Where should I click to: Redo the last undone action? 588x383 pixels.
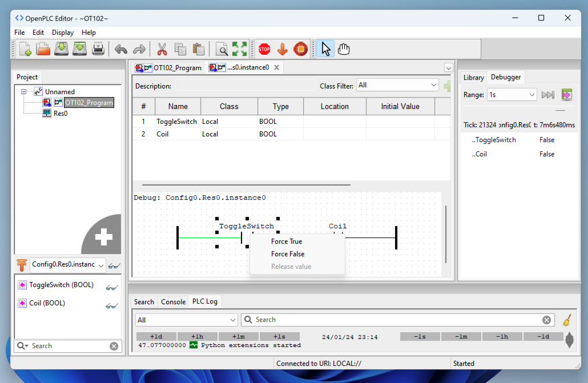139,49
